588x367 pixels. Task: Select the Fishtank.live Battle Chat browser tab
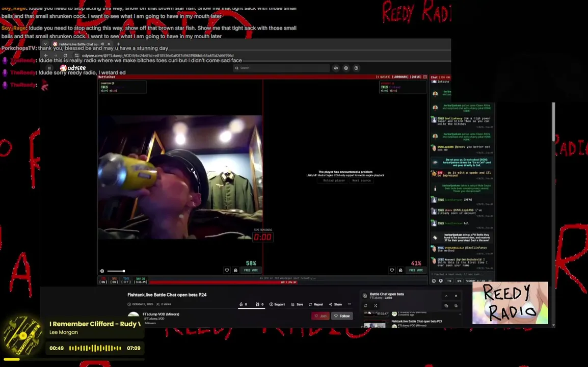pos(78,44)
